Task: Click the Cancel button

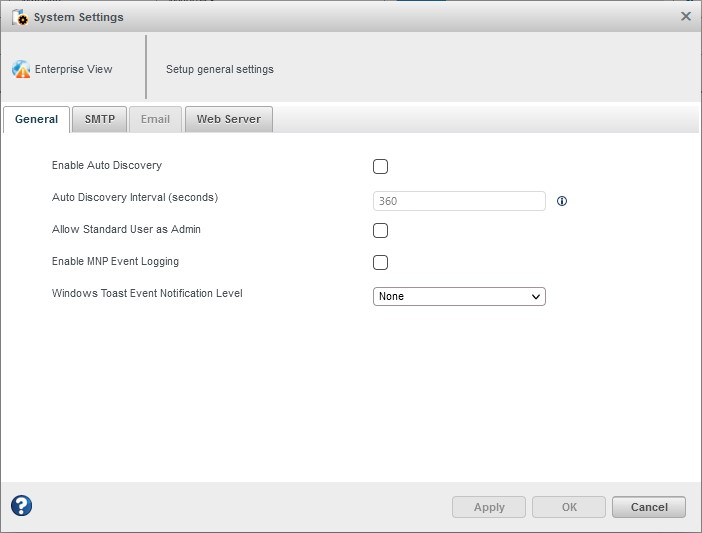Action: [648, 507]
